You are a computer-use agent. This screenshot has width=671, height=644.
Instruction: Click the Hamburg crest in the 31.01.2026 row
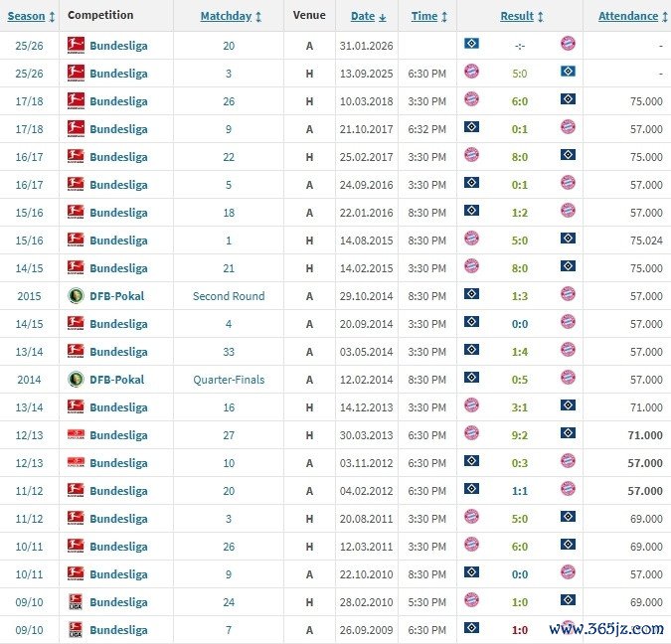(x=472, y=43)
